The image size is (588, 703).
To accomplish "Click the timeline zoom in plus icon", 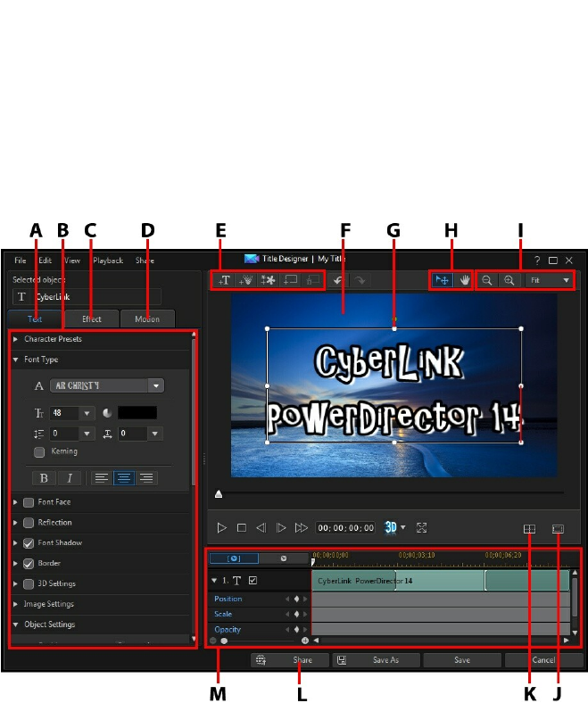I will [305, 641].
